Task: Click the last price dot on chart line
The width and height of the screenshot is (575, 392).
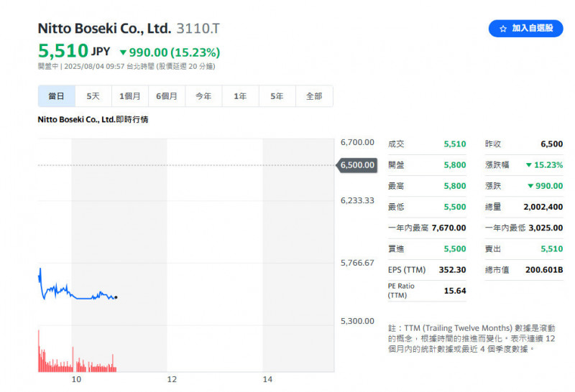Action: pyautogui.click(x=116, y=297)
